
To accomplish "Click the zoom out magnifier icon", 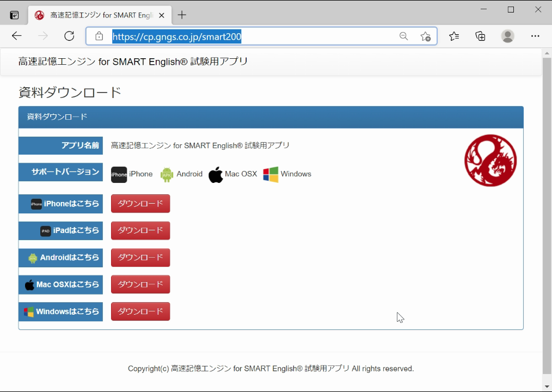I will click(x=404, y=36).
